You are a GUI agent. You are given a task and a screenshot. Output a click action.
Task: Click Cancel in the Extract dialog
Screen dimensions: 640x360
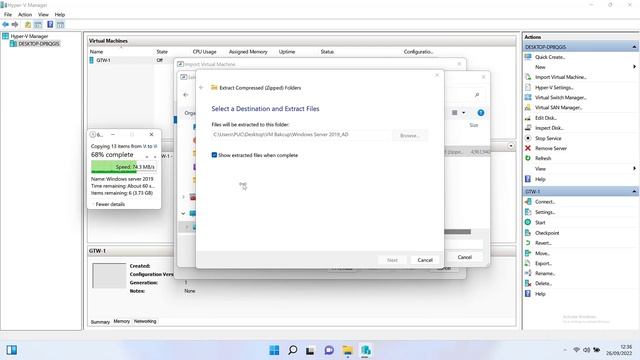tap(425, 260)
